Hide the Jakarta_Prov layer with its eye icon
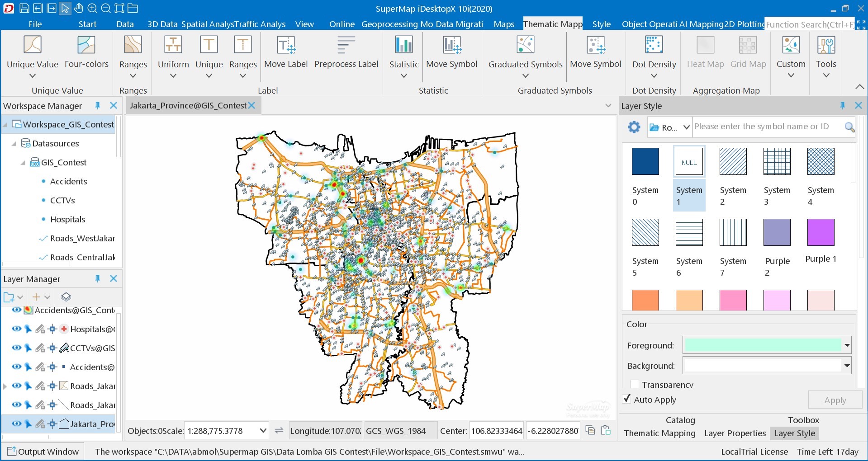The width and height of the screenshot is (868, 461). tap(17, 423)
